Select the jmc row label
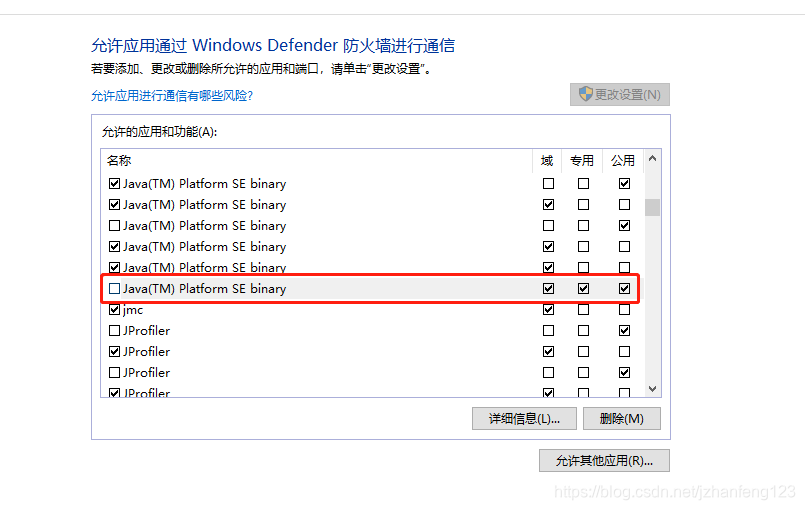 (x=133, y=310)
